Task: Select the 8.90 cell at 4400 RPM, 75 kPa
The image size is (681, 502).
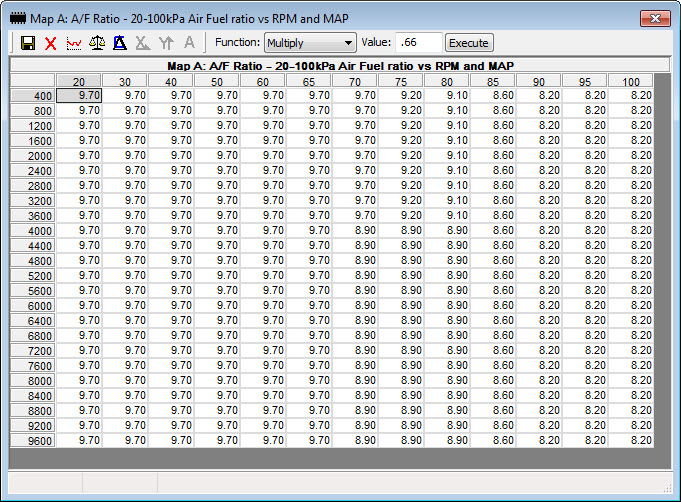Action: 401,245
